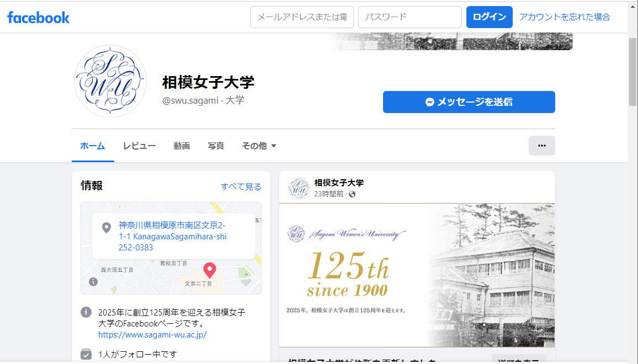
Task: Visit the sagami-wu.ac.jp website link
Action: 152,335
